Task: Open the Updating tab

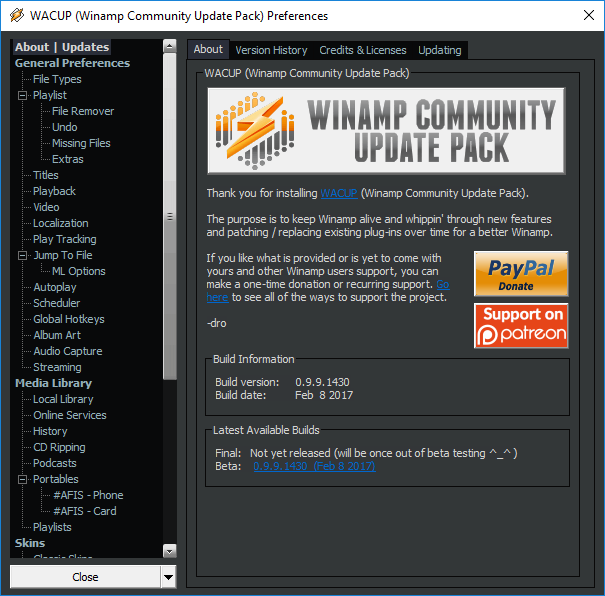Action: click(440, 50)
